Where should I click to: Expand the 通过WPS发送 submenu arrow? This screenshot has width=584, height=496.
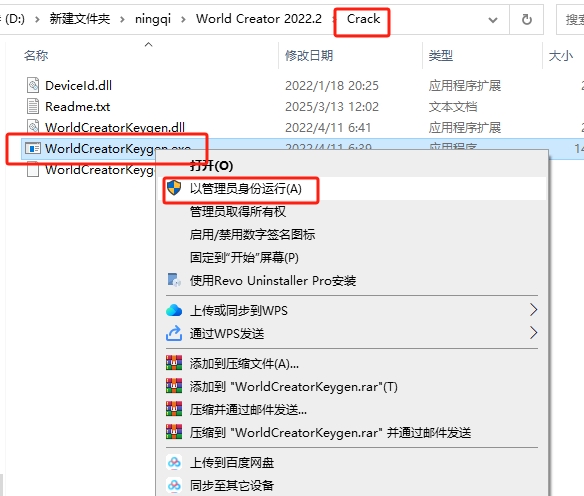533,333
